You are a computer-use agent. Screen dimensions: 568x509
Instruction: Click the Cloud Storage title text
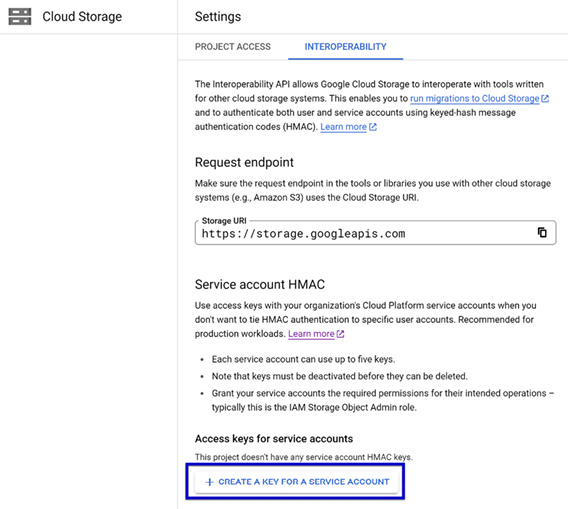82,17
